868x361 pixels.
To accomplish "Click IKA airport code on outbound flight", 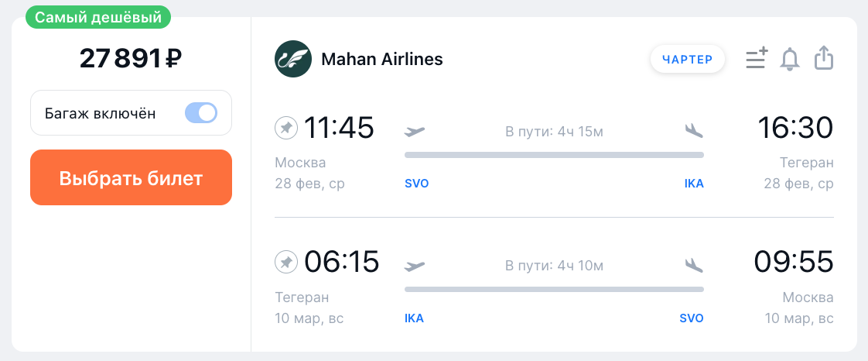I will pyautogui.click(x=694, y=184).
